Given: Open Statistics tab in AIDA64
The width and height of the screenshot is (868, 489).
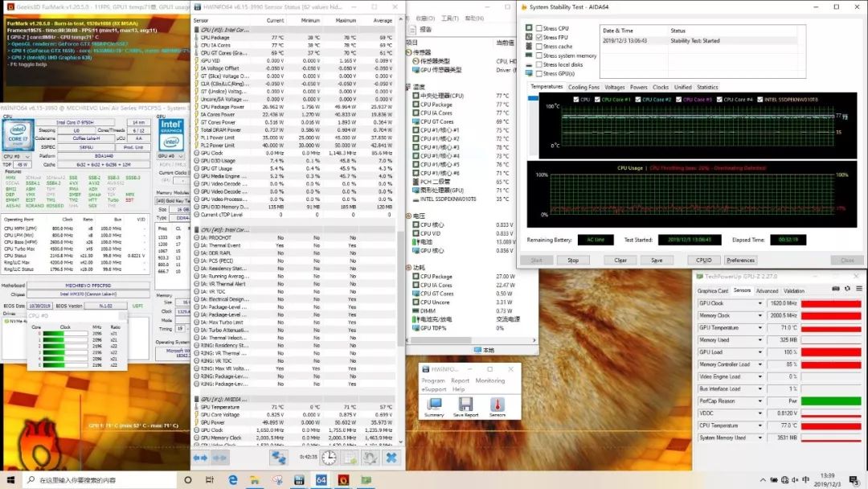Looking at the screenshot, I should tap(707, 87).
